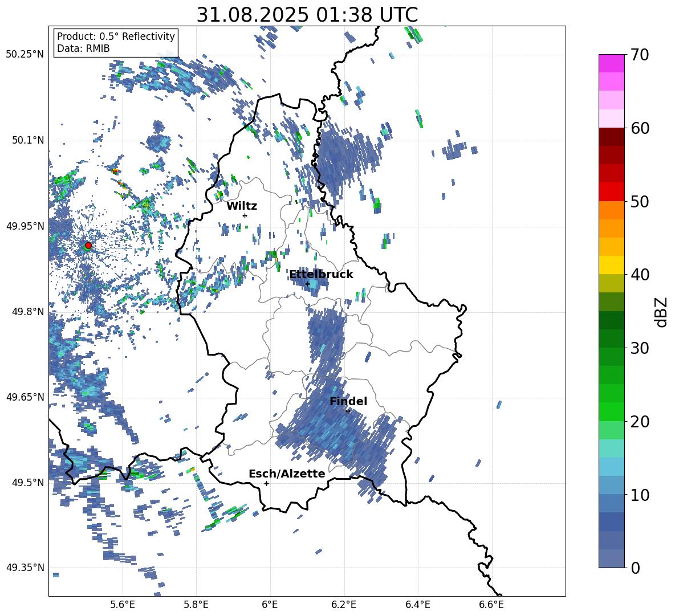Click the 10 tick label on colorbar
Viewport: 675px width, 616px height.
(640, 495)
